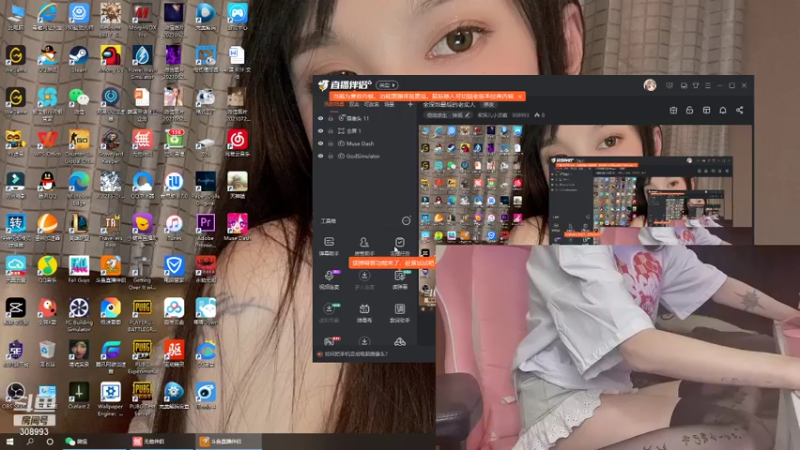Toggle visibility of GodSimulator source

point(320,156)
